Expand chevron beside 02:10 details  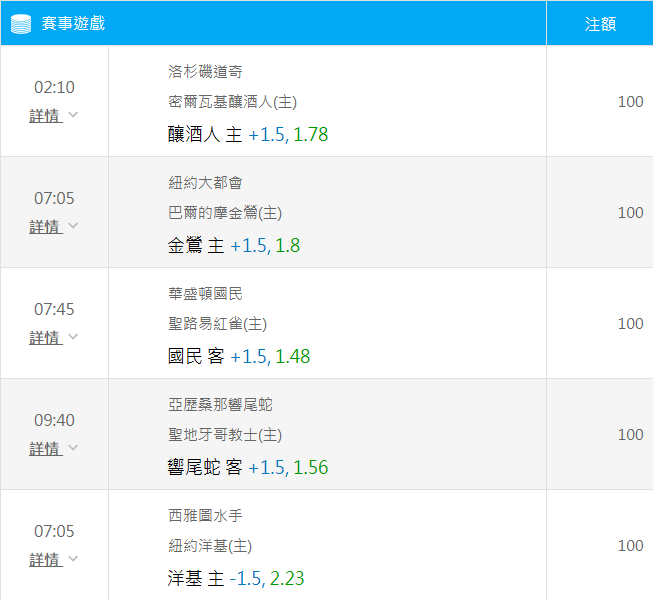click(x=73, y=115)
